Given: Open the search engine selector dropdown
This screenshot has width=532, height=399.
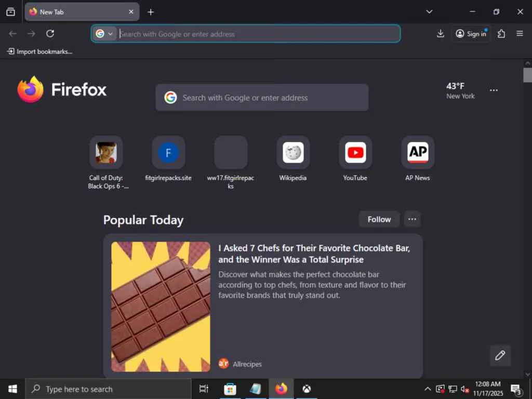Looking at the screenshot, I should [104, 34].
